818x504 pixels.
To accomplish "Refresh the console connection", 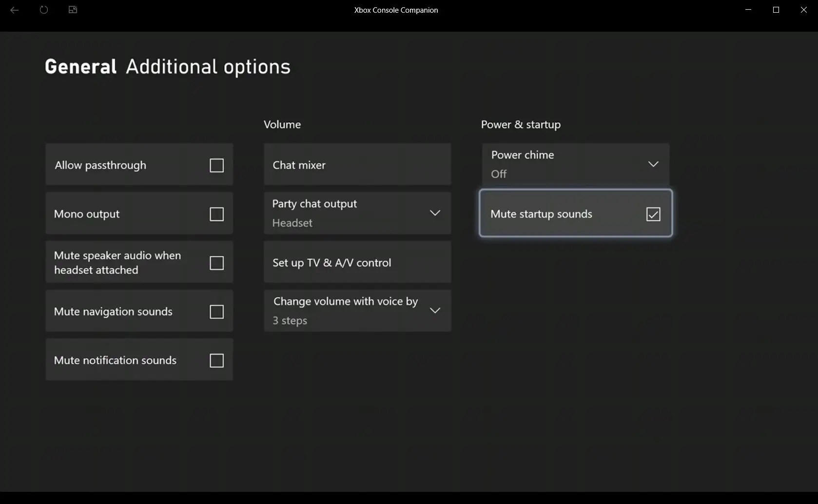I will pyautogui.click(x=43, y=10).
